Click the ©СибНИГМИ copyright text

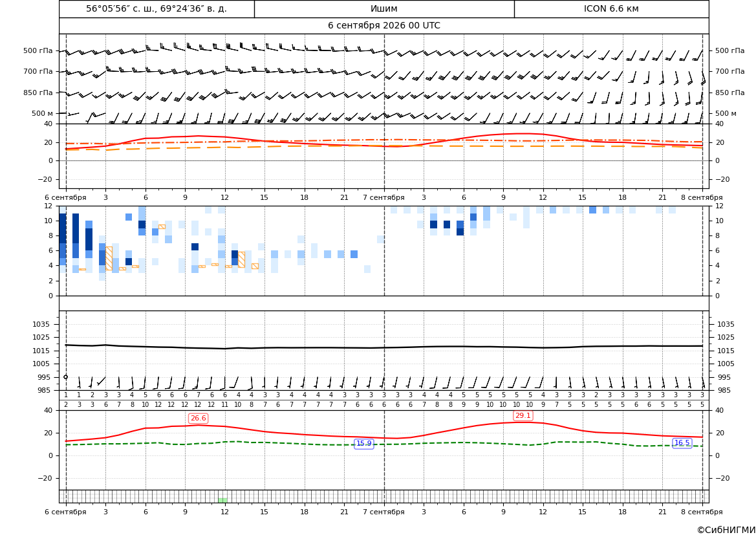coord(726,530)
